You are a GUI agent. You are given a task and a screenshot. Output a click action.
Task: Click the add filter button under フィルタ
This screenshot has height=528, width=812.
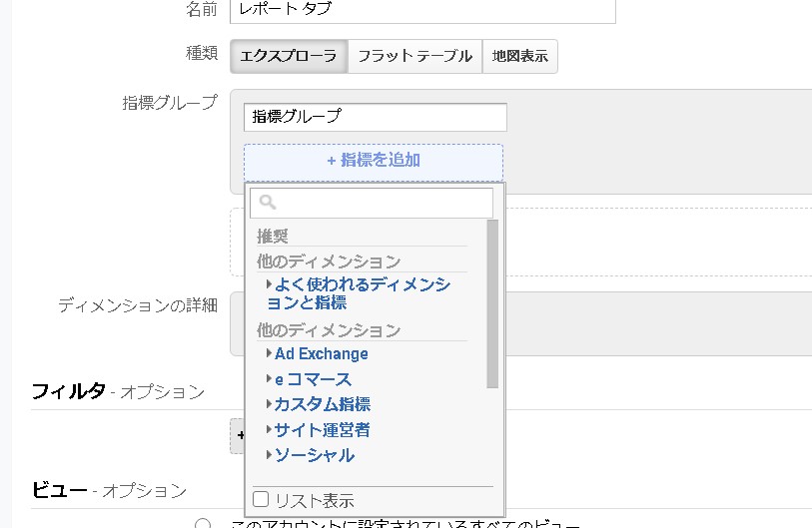pos(238,436)
